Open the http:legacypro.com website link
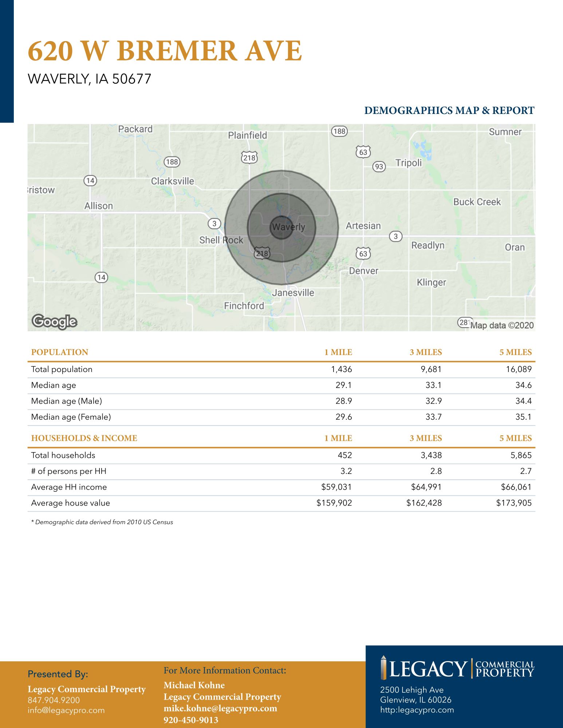 pos(417,710)
